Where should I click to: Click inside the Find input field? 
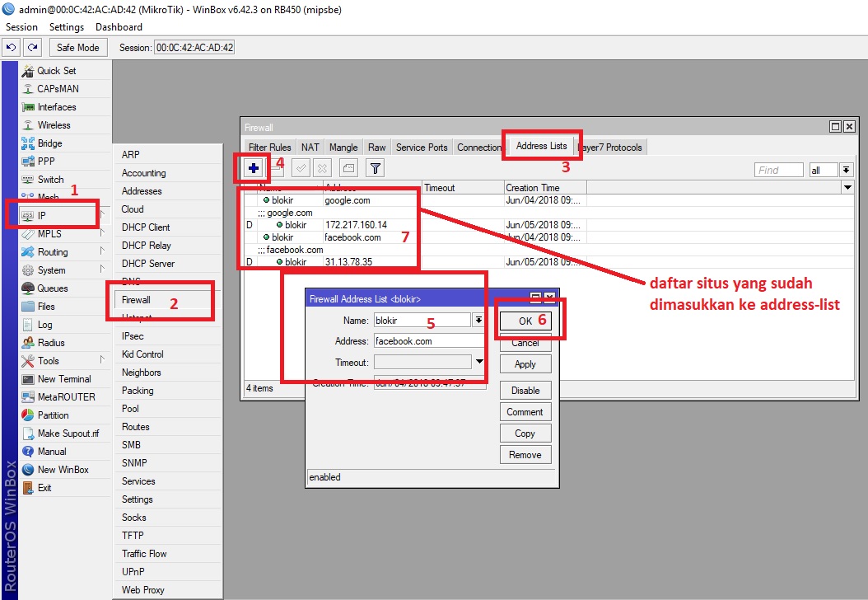[777, 169]
